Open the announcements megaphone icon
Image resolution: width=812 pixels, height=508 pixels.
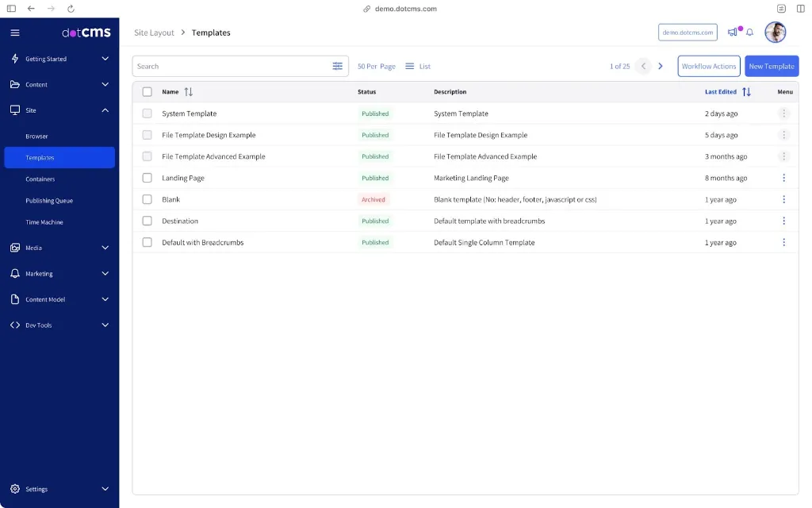point(732,33)
